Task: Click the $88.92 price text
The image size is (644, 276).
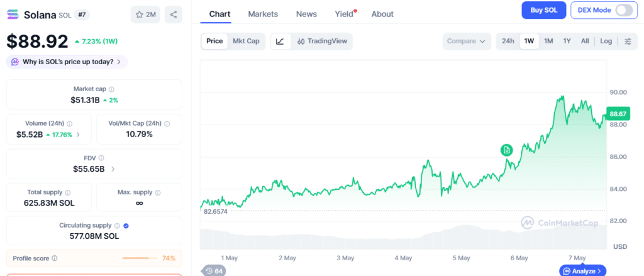Action: coord(37,41)
